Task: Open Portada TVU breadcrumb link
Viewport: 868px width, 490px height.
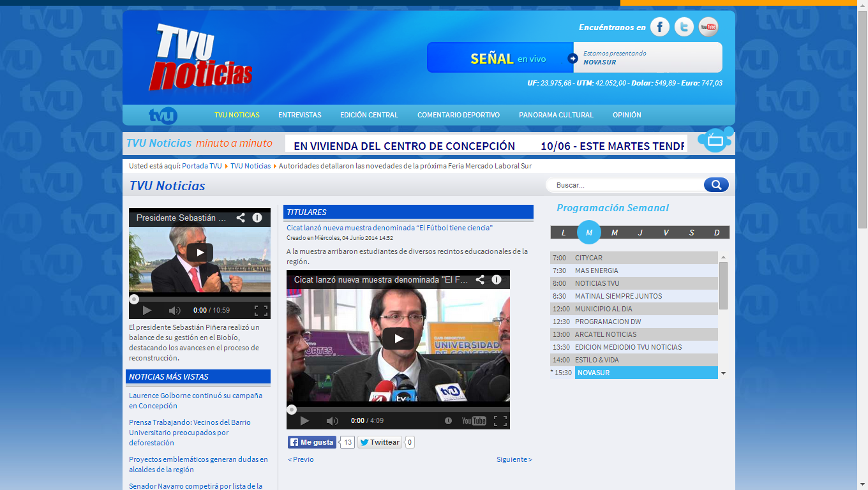Action: click(202, 166)
